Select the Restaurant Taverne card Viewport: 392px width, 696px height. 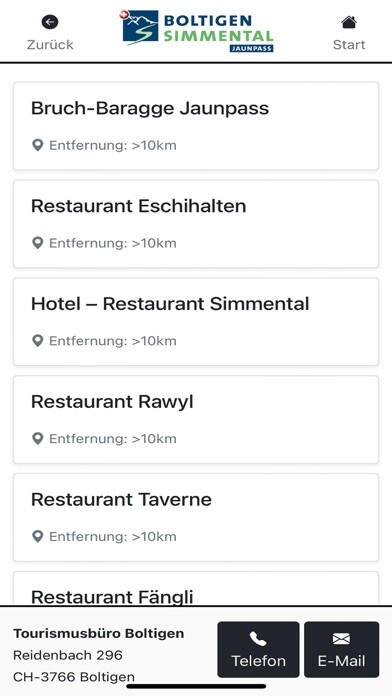point(196,517)
